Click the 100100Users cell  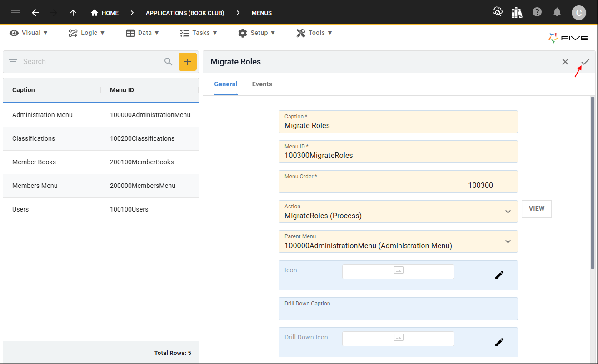click(x=129, y=209)
